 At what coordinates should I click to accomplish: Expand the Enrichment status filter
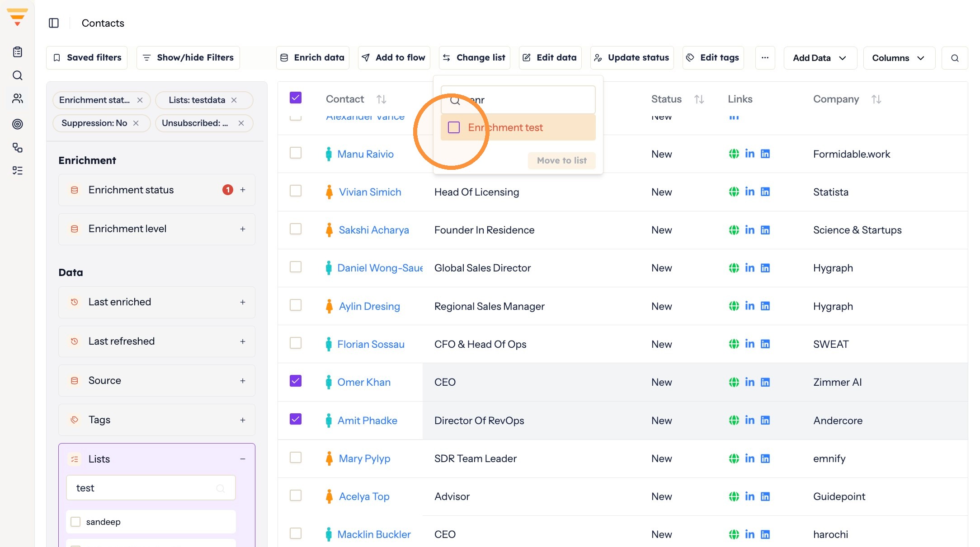(243, 190)
